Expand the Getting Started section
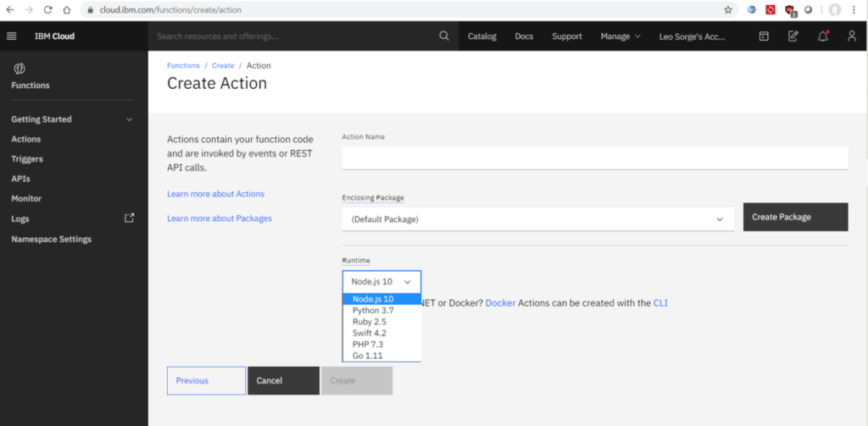This screenshot has width=868, height=426. point(72,119)
